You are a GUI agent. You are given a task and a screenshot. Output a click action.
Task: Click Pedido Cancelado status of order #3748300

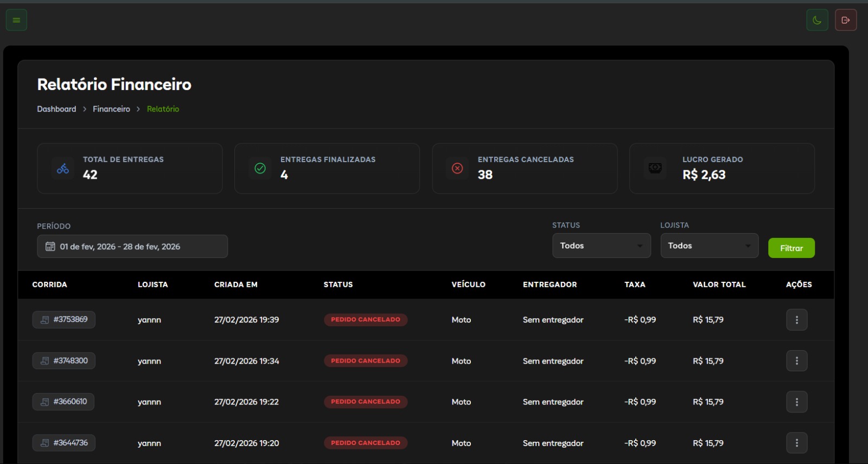[366, 361]
